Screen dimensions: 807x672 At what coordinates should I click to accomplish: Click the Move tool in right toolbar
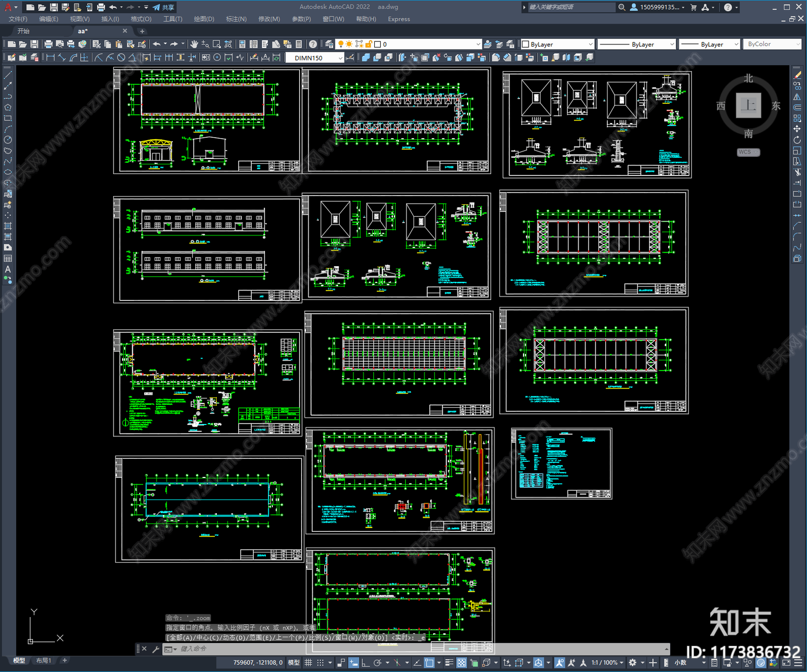(x=797, y=129)
